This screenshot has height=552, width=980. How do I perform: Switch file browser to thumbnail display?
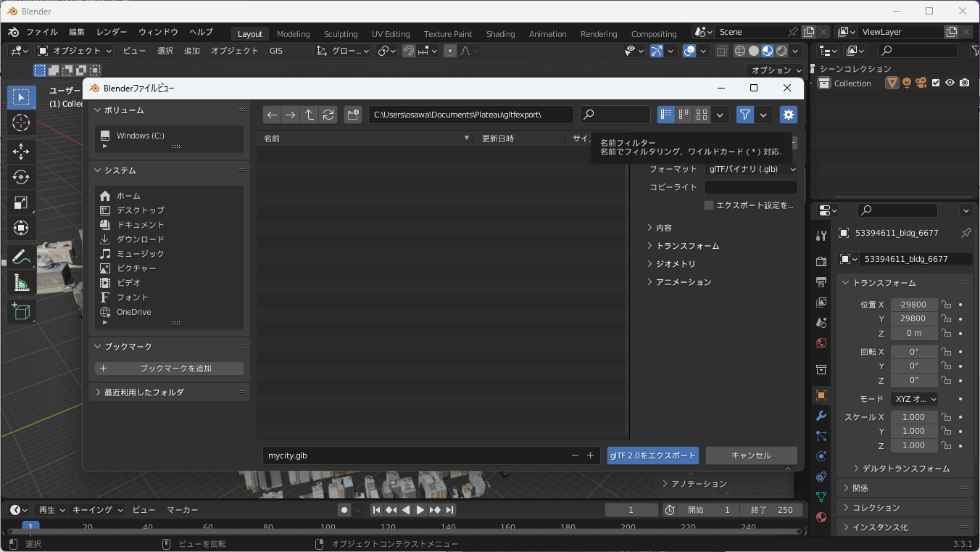point(702,115)
